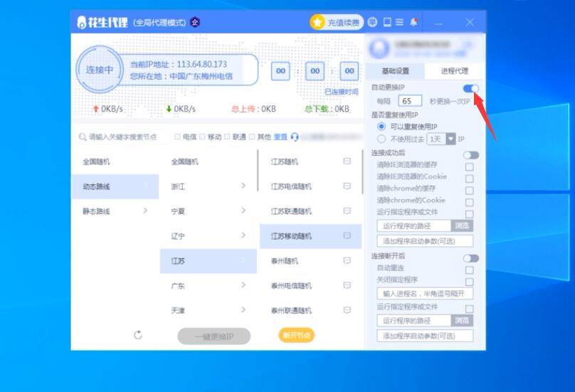Check the 自动重连 checkbox

click(x=469, y=270)
